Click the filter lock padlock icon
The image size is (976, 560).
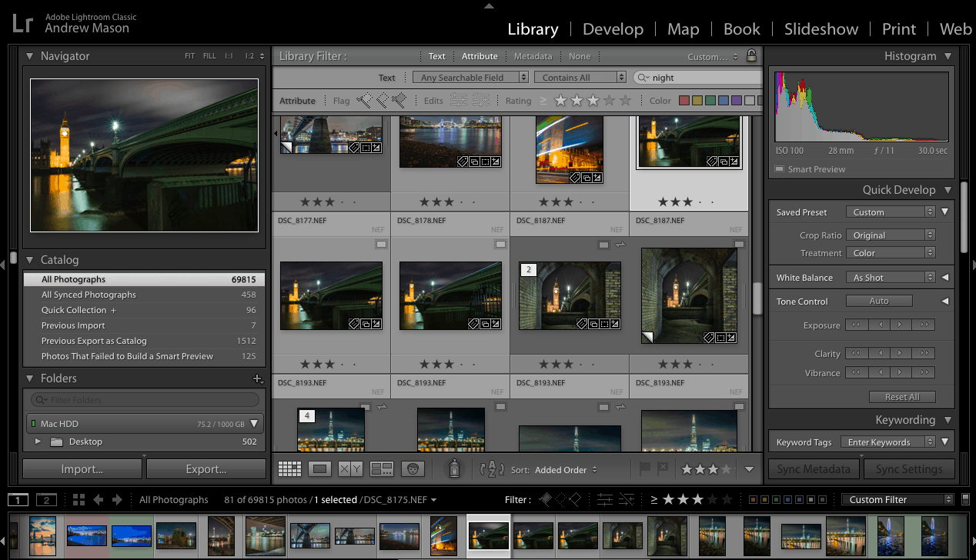point(752,55)
